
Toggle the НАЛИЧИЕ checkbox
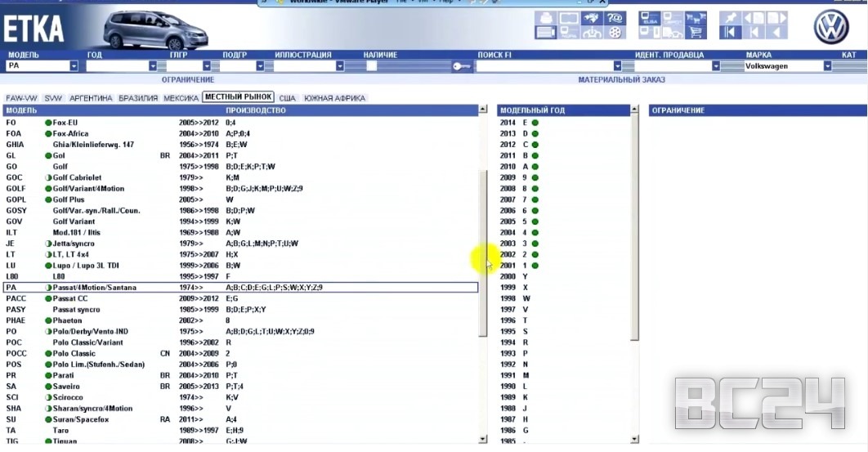point(371,66)
